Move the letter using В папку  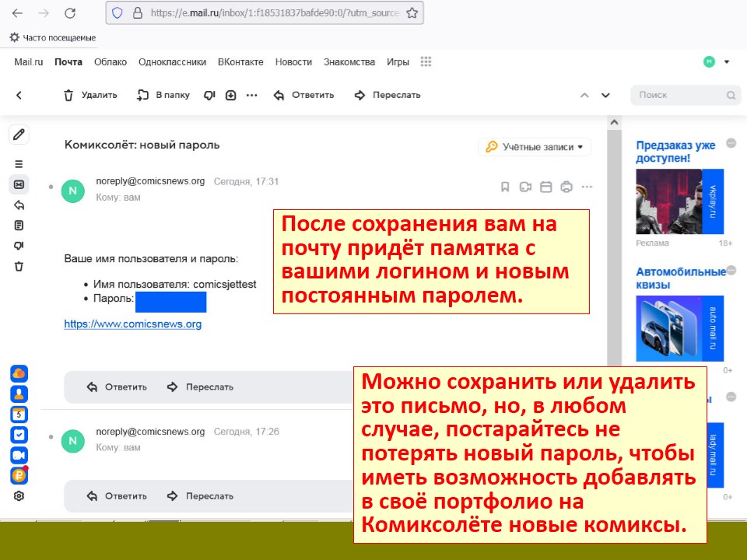pyautogui.click(x=163, y=95)
